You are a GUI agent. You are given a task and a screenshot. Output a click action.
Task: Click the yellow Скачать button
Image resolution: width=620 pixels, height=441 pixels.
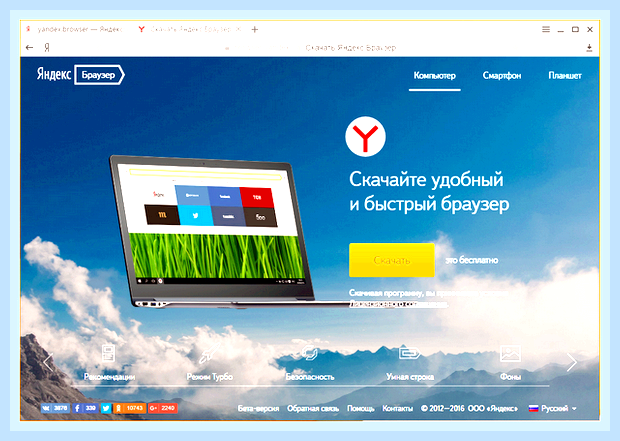point(392,260)
